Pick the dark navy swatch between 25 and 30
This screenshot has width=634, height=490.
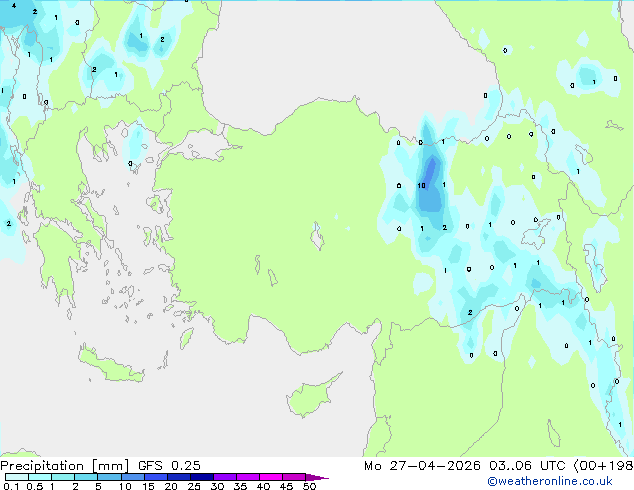(202, 477)
